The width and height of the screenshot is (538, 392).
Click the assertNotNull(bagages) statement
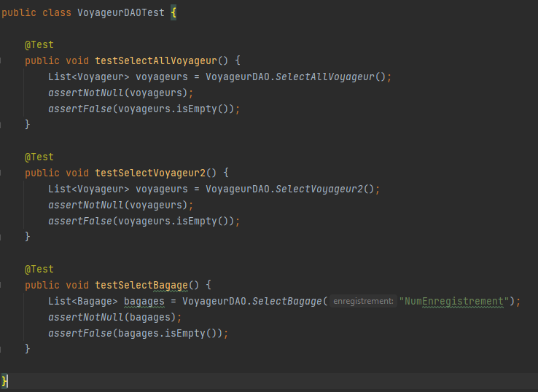[115, 317]
